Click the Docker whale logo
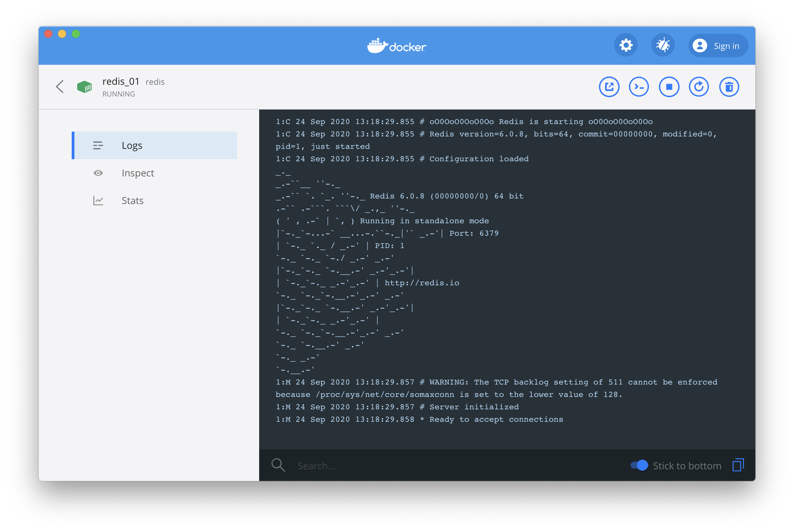 (x=397, y=46)
